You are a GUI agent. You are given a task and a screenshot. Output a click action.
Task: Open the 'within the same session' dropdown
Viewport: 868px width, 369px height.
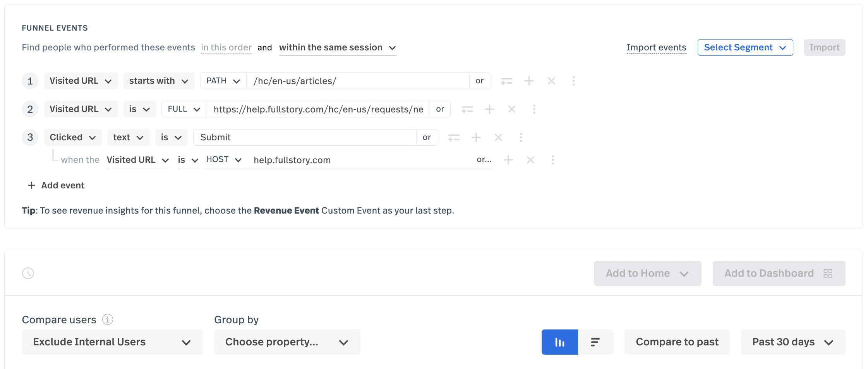point(337,48)
